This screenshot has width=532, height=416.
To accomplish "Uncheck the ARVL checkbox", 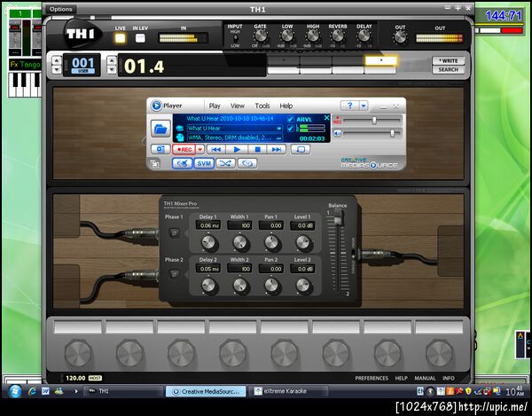I will (x=291, y=119).
